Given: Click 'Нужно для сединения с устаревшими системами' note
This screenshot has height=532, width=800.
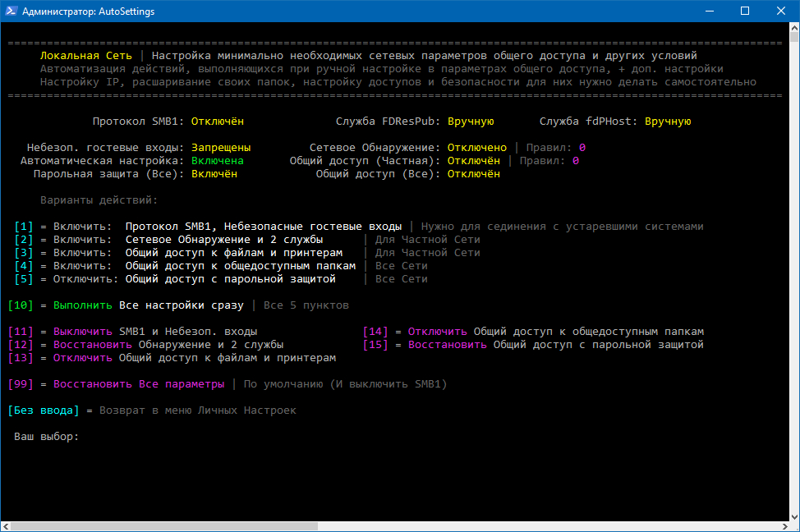Looking at the screenshot, I should (563, 227).
